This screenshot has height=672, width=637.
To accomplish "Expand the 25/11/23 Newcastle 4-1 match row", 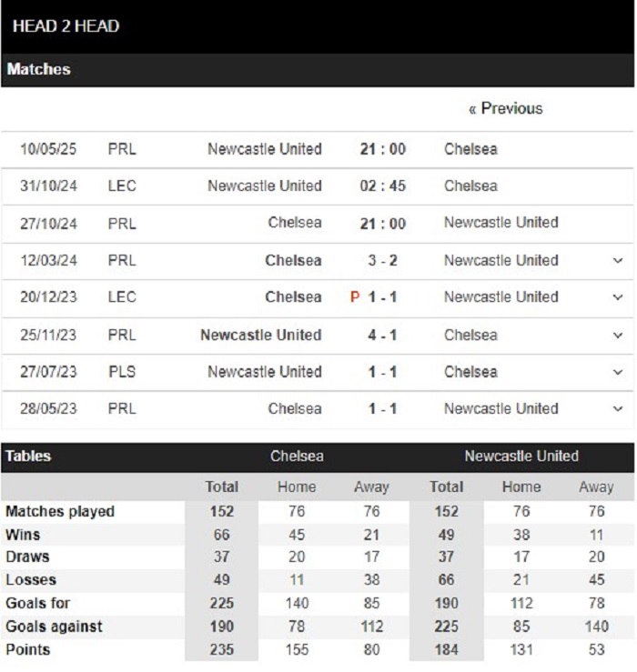I will click(618, 335).
